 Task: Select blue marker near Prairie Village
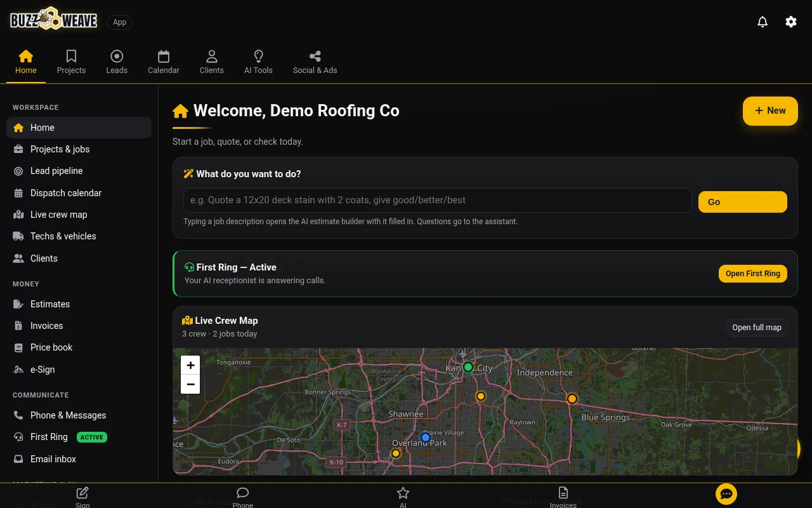[x=426, y=438]
